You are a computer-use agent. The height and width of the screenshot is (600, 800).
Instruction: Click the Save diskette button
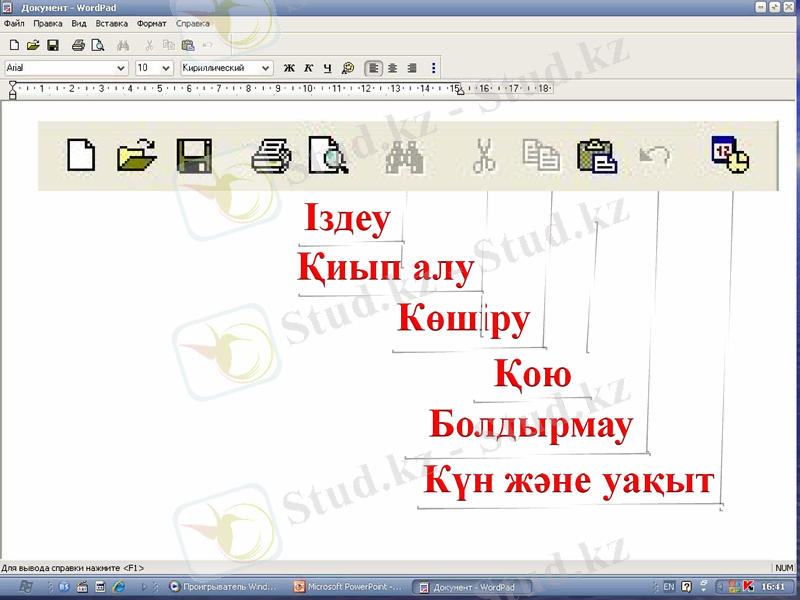coord(195,156)
